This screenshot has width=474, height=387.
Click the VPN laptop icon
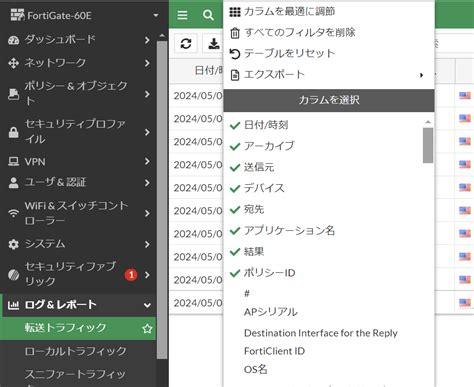[x=14, y=162]
